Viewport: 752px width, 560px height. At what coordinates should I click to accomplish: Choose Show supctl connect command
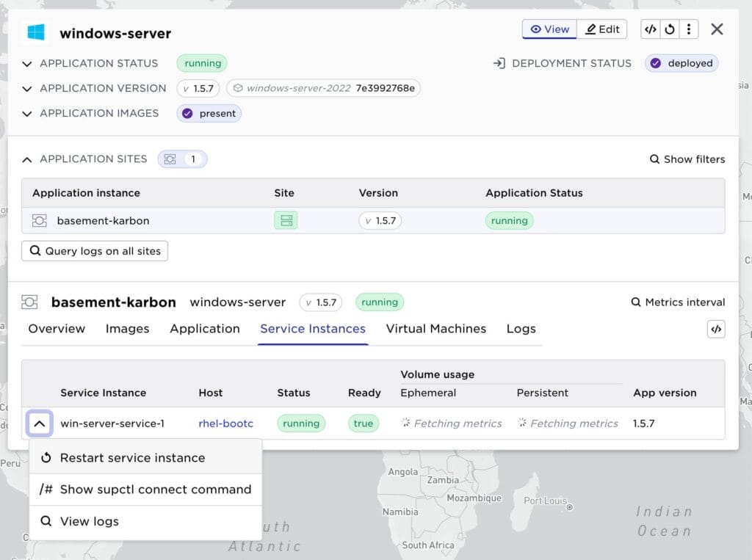[x=155, y=490]
